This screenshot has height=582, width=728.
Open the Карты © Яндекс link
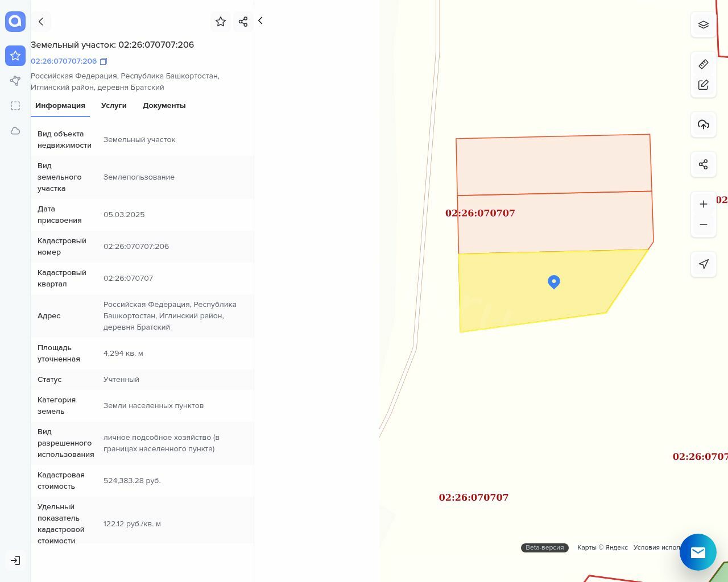(602, 548)
